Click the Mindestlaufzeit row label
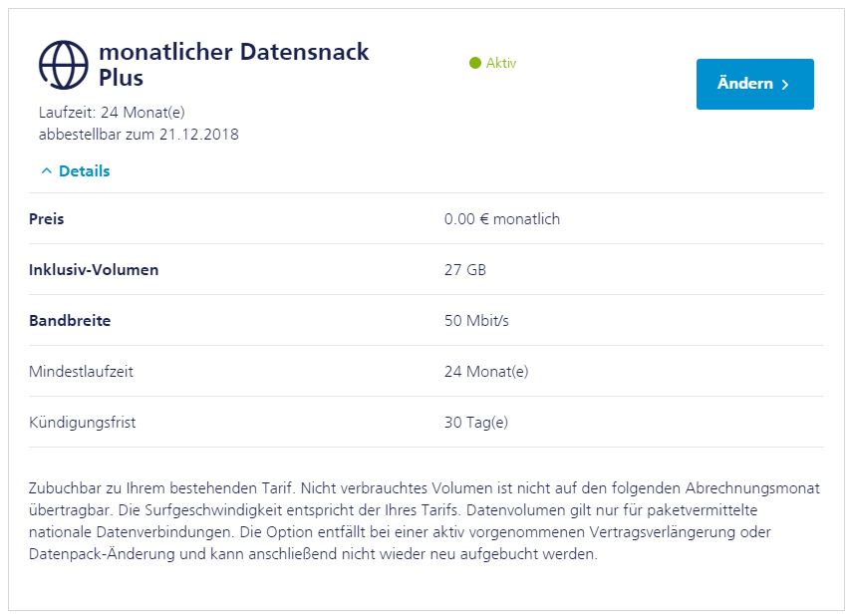 81,371
